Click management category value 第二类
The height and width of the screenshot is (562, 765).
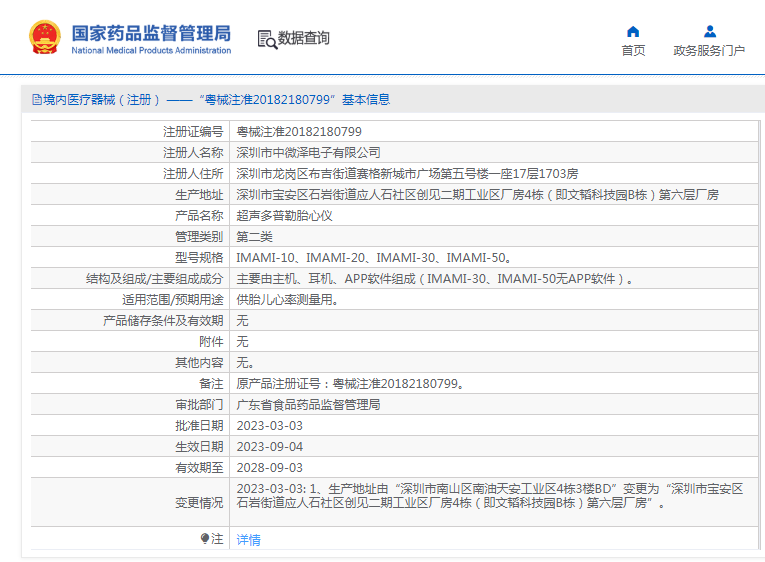tap(255, 237)
